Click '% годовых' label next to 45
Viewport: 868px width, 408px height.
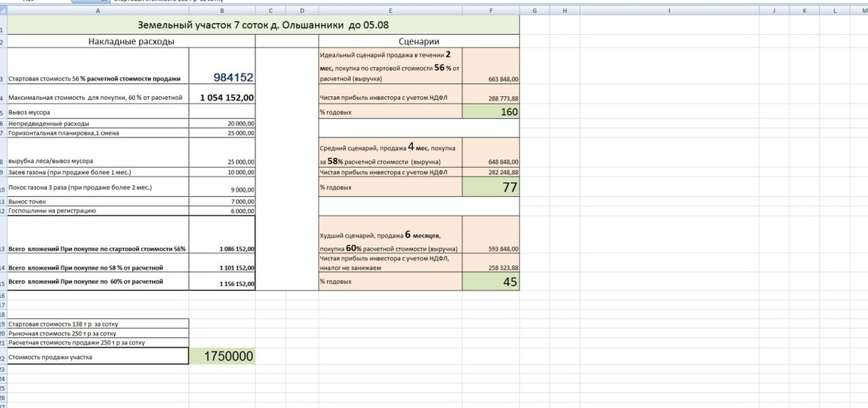[x=390, y=281]
